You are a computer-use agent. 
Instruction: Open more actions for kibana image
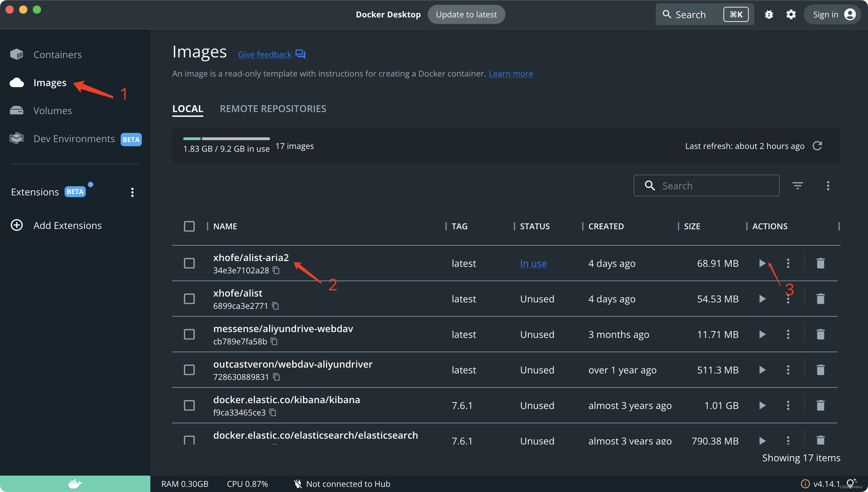(x=788, y=405)
